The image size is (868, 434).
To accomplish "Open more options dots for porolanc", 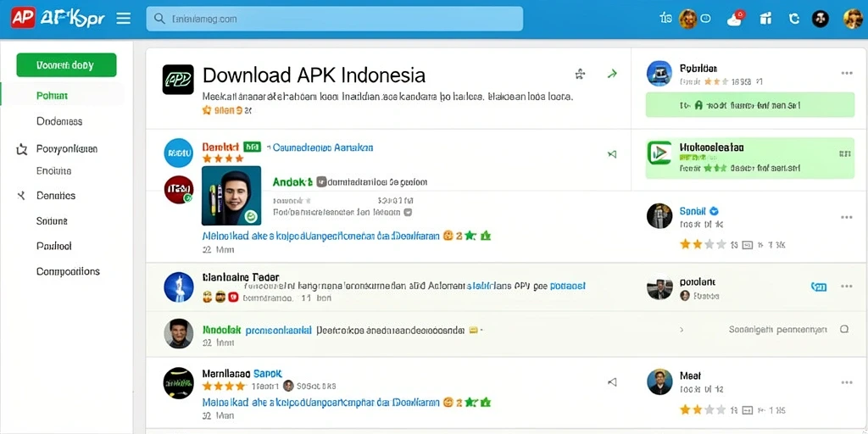I will 847,287.
